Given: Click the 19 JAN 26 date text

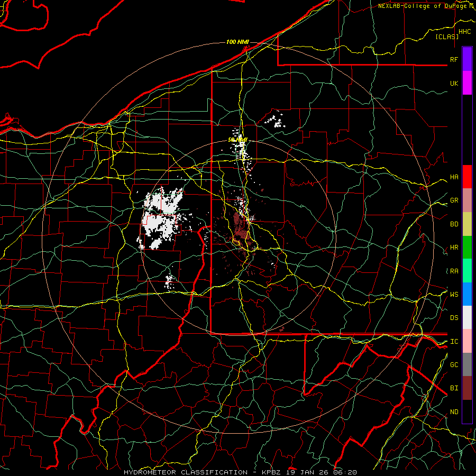Looking at the screenshot, I should pyautogui.click(x=308, y=472).
